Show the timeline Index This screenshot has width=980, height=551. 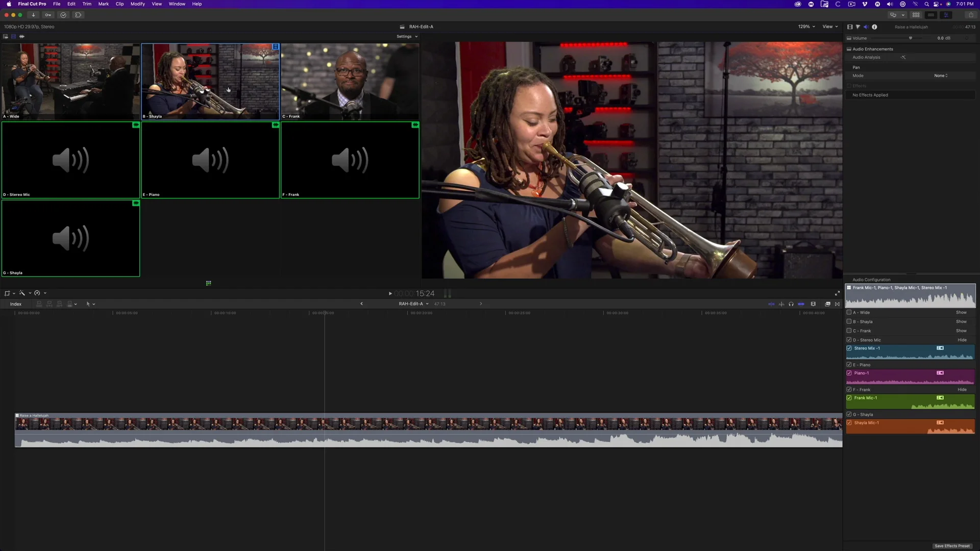pos(16,304)
